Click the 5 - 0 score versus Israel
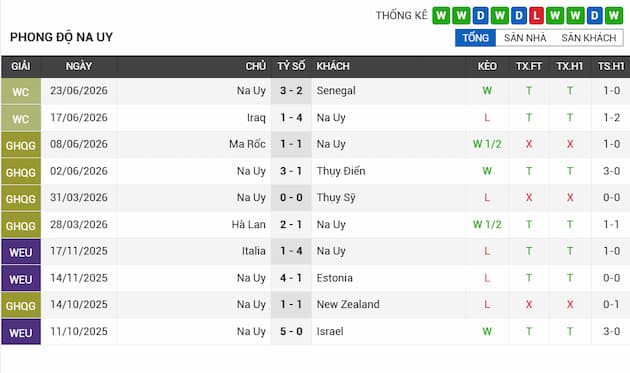This screenshot has height=373, width=630. [x=291, y=332]
